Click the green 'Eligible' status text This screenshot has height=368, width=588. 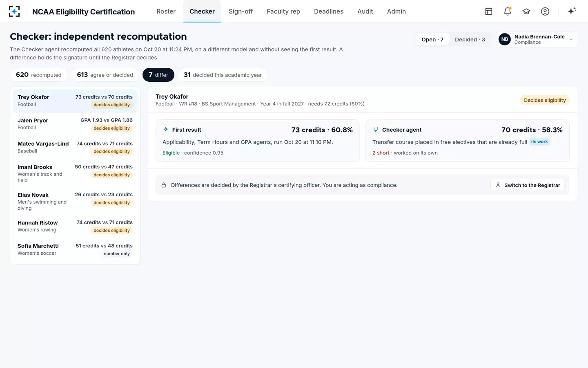point(171,153)
